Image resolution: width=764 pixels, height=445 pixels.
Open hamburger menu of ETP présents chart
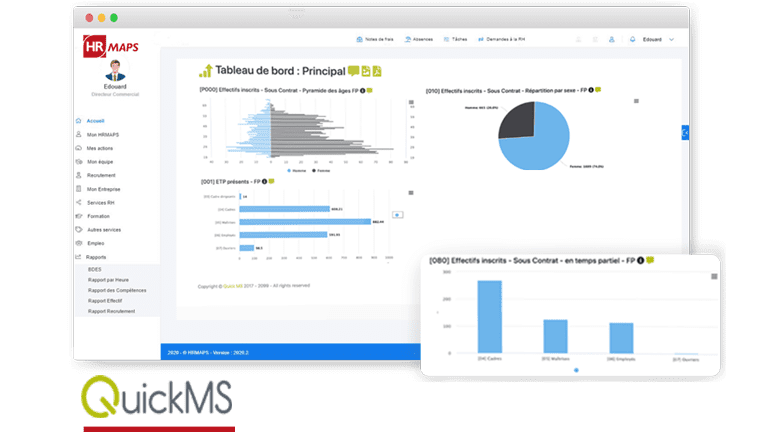(411, 193)
